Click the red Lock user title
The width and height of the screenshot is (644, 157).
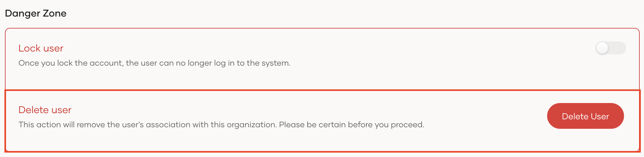click(x=41, y=48)
